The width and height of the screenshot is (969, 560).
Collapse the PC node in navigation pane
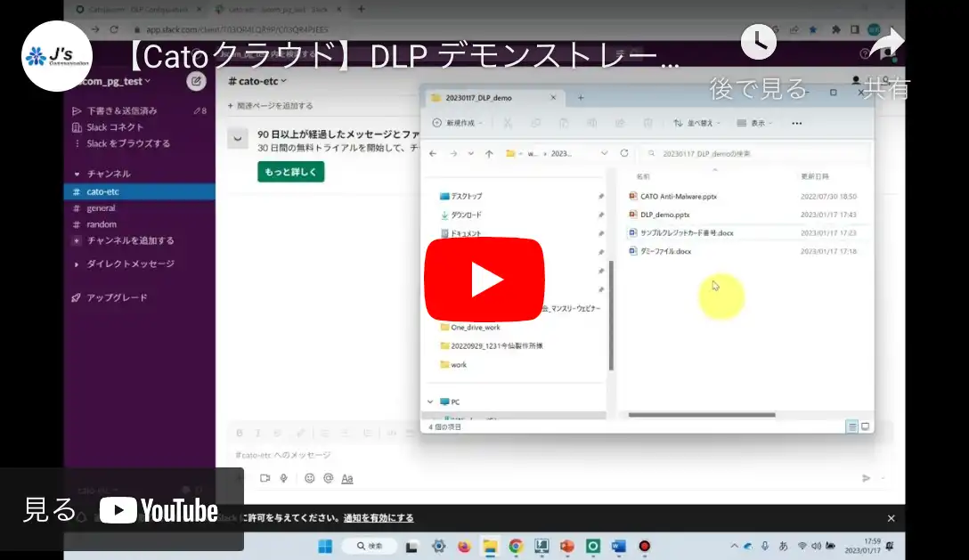click(x=430, y=402)
